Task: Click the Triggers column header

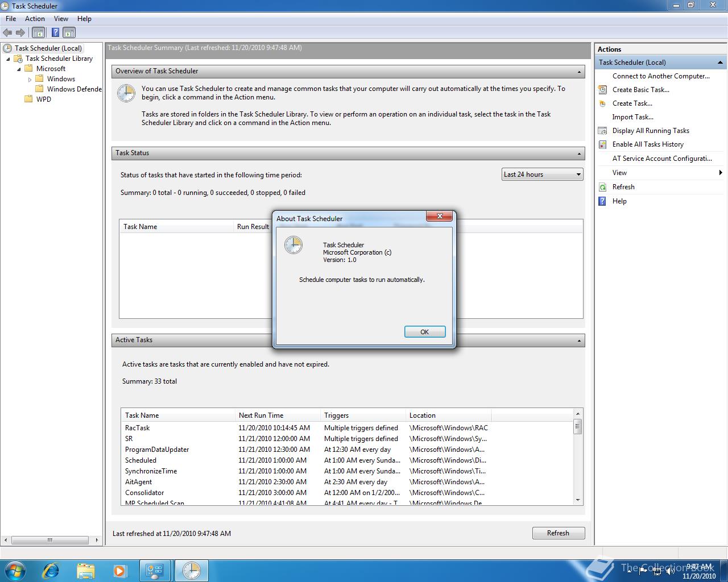Action: pos(363,415)
